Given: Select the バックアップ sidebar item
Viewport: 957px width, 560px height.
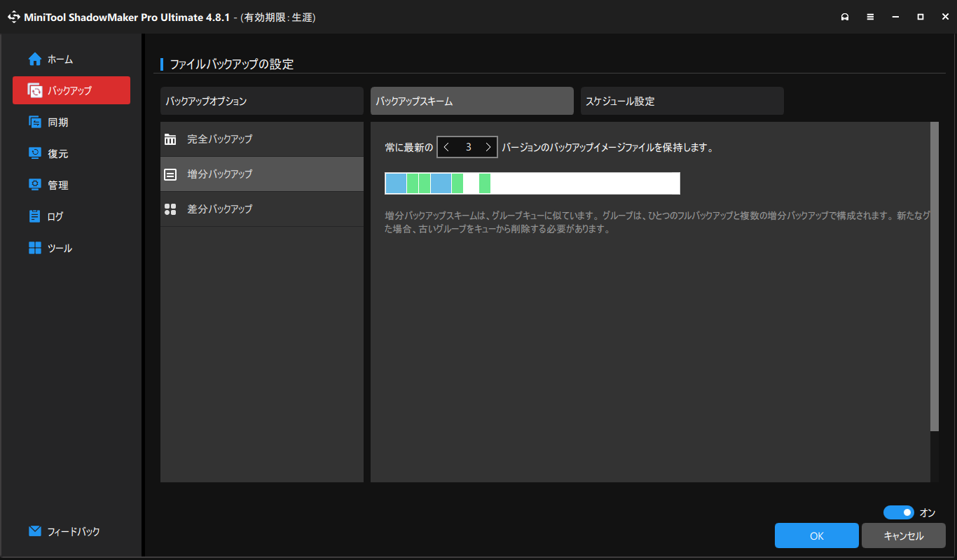Looking at the screenshot, I should pyautogui.click(x=71, y=90).
